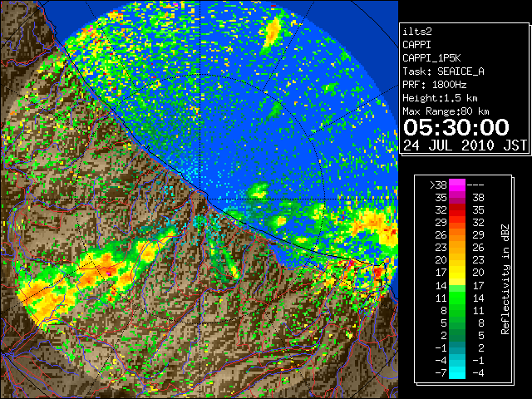Screen dimensions: 532x399
Task: Click the vertical "Reflectivity in dBZ" legend title
Action: click(x=505, y=279)
